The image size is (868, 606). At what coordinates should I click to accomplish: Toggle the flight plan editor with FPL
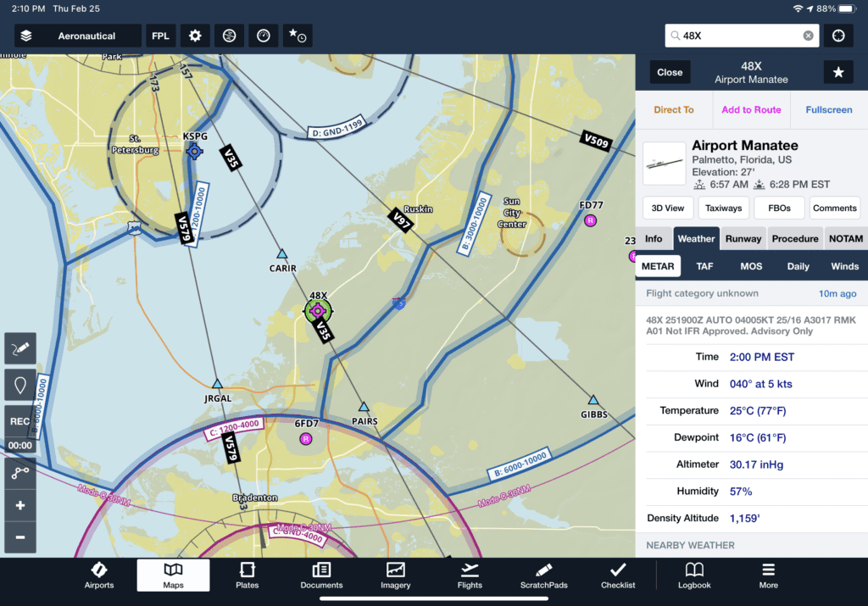click(x=161, y=36)
